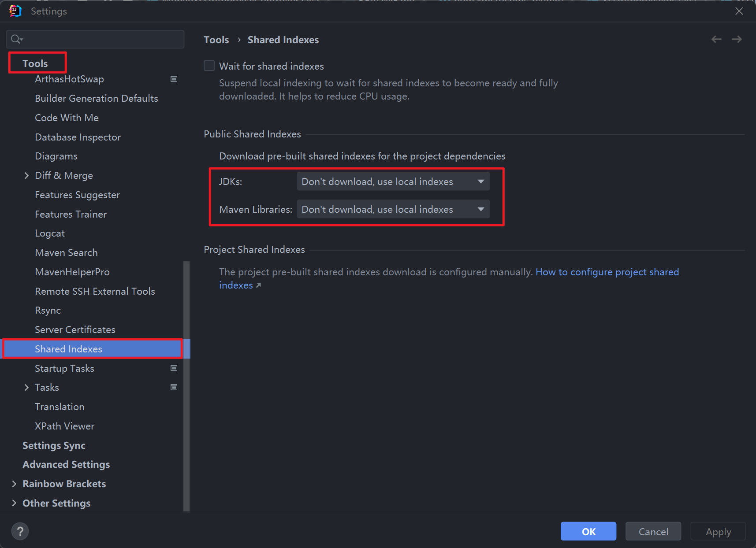
Task: Open help via the question mark icon
Action: click(x=20, y=531)
